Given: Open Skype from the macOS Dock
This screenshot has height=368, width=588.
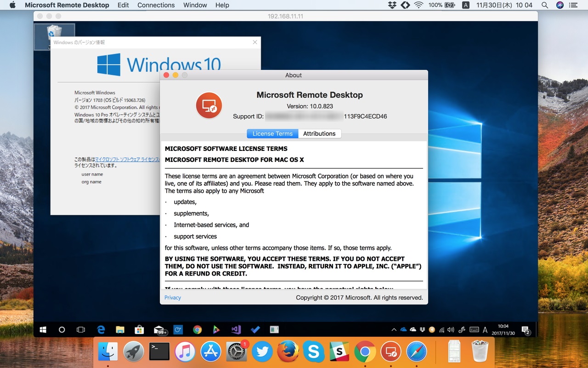Looking at the screenshot, I should tap(313, 351).
